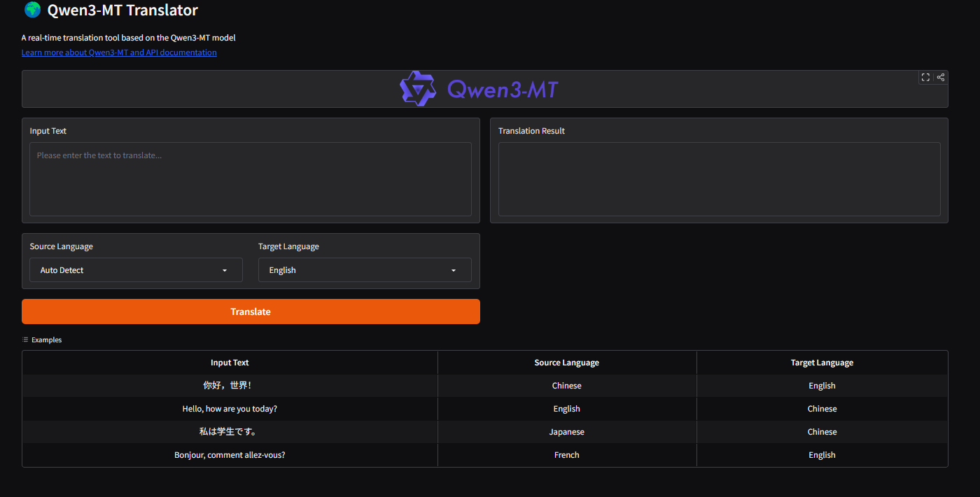
Task: Click the Input Text field label
Action: (x=48, y=131)
